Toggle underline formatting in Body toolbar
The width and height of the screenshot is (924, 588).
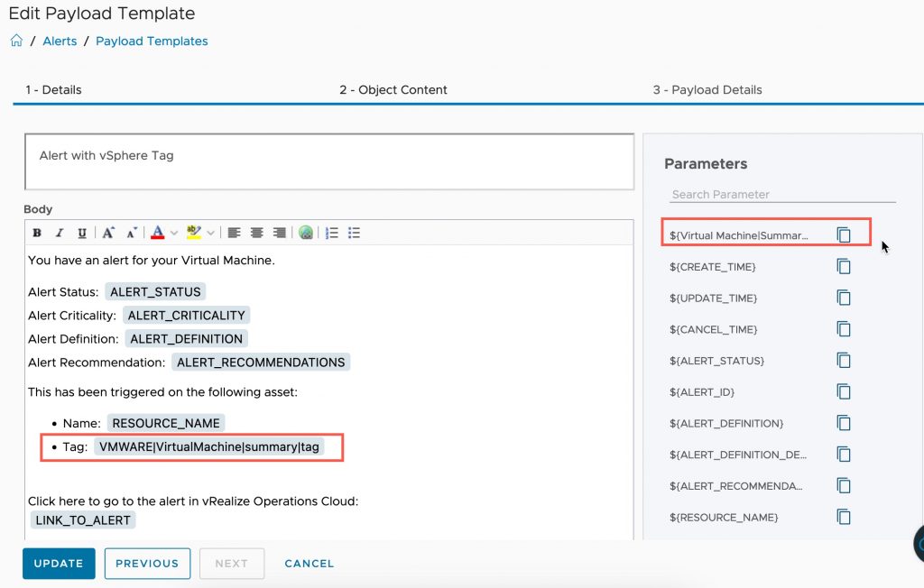click(82, 233)
